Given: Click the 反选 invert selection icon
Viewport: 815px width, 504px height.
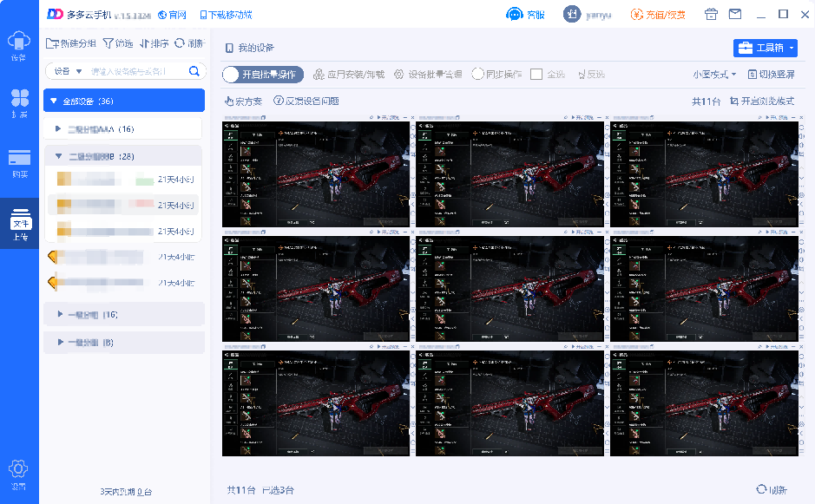Looking at the screenshot, I should click(x=582, y=75).
